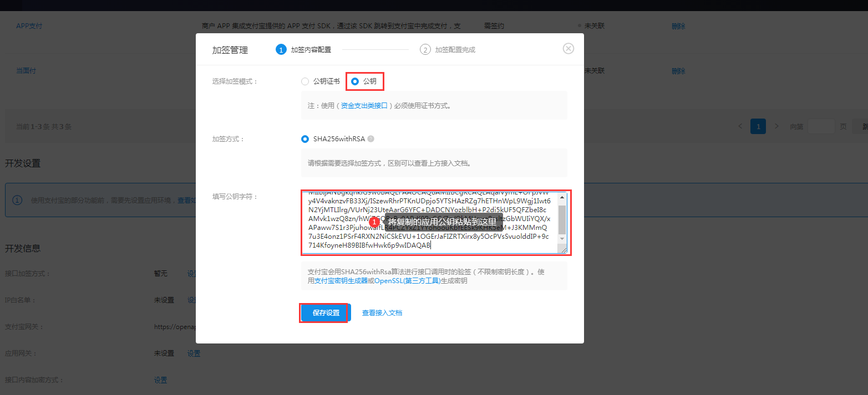Click the step 1 加签内容配置 circle icon

tap(281, 49)
